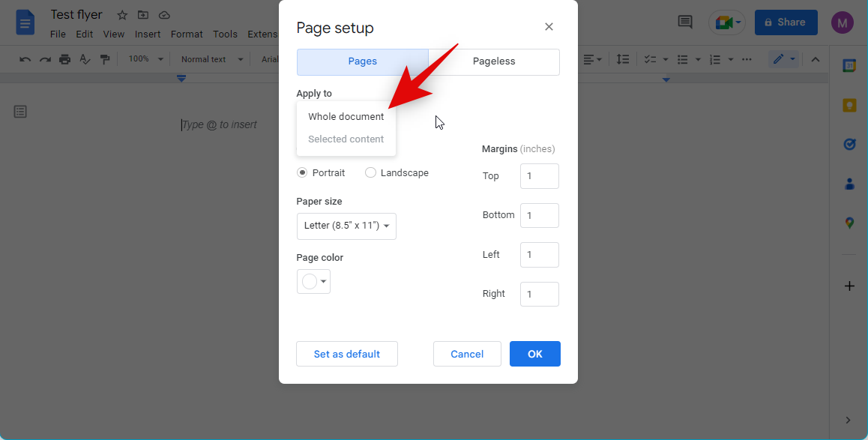Open the zoom 100% dropdown
This screenshot has height=440, width=868.
point(144,59)
